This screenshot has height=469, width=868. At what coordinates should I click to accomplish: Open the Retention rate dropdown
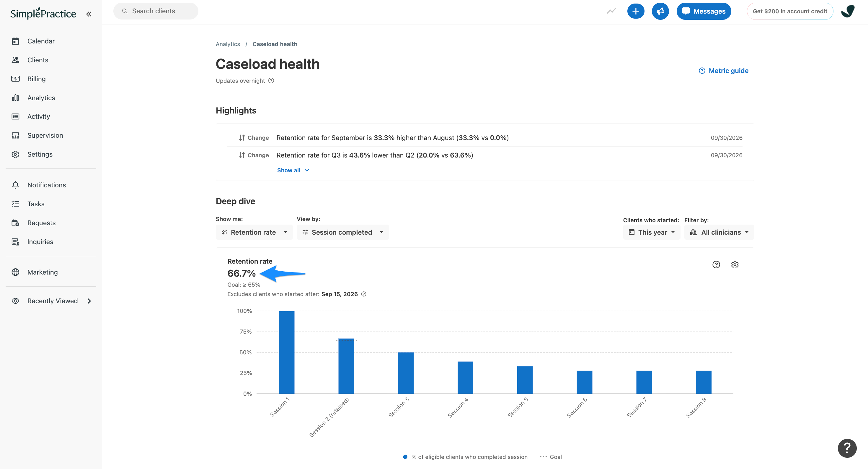point(254,232)
